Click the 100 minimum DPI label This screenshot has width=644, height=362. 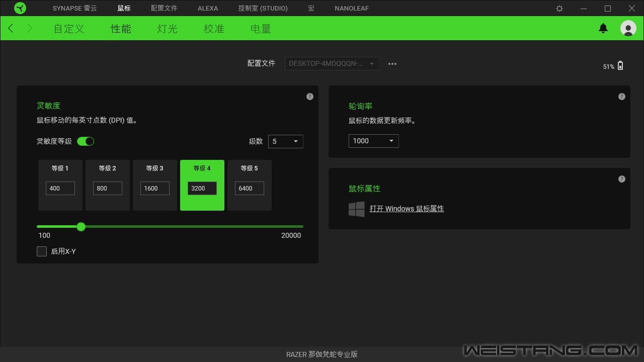44,235
